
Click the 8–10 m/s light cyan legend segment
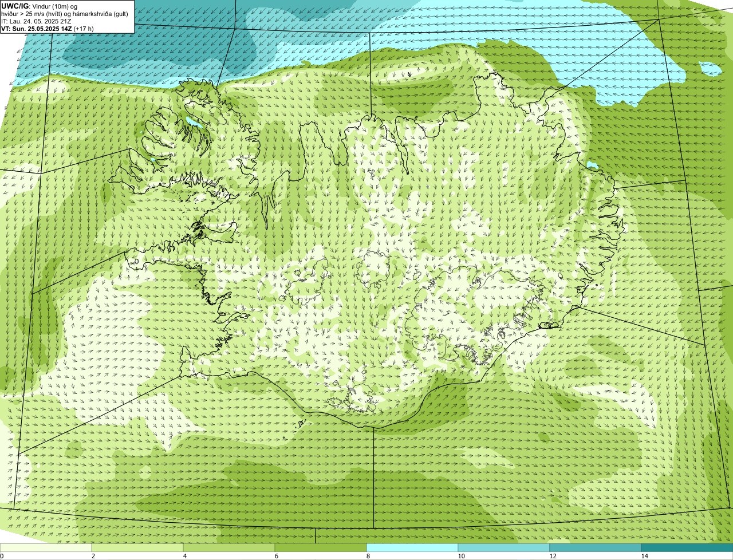(412, 547)
